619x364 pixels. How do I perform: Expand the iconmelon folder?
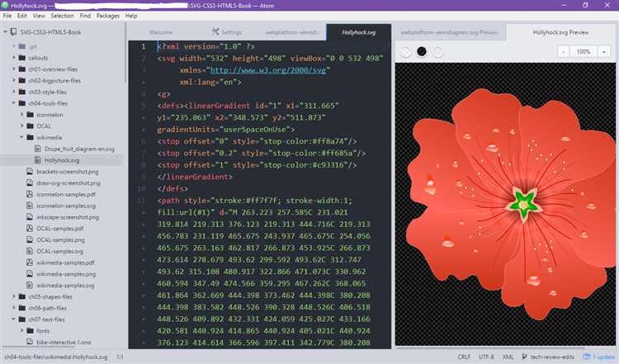pyautogui.click(x=21, y=115)
